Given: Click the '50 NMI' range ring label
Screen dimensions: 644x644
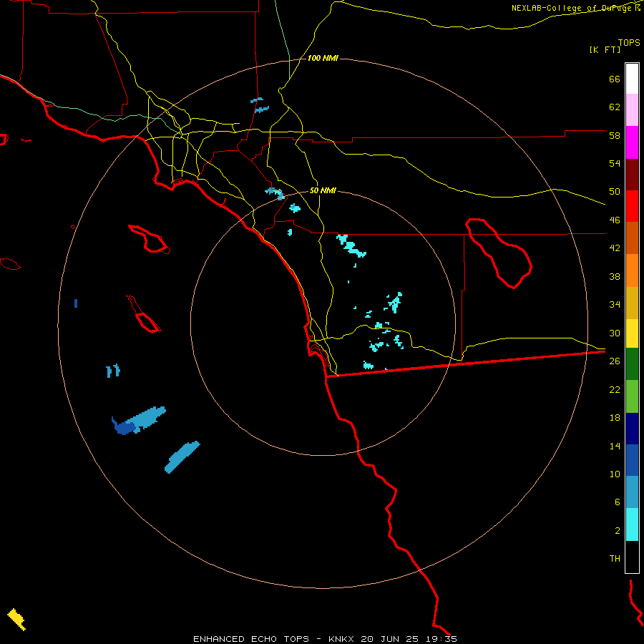Looking at the screenshot, I should coord(323,190).
